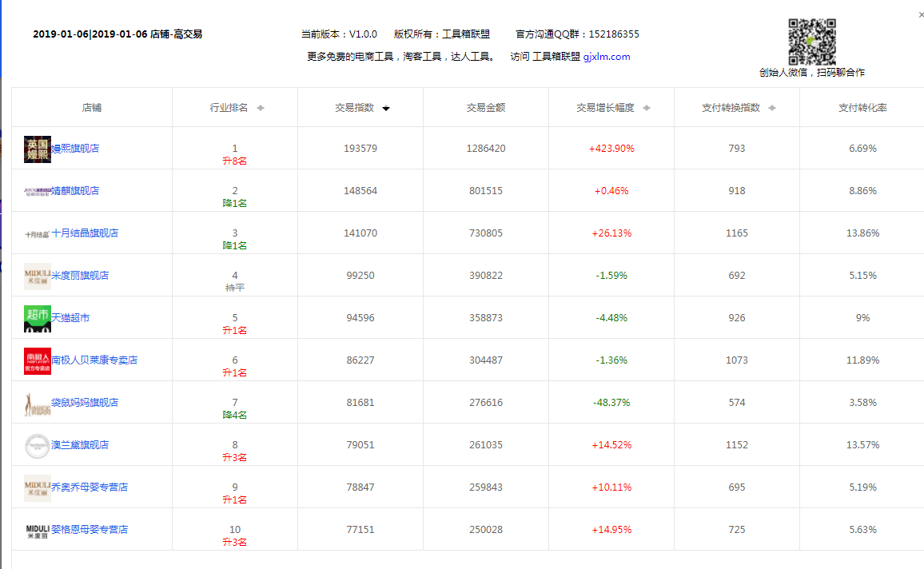Sort by 交易指数 descending arrow
The image size is (924, 569).
tap(386, 109)
